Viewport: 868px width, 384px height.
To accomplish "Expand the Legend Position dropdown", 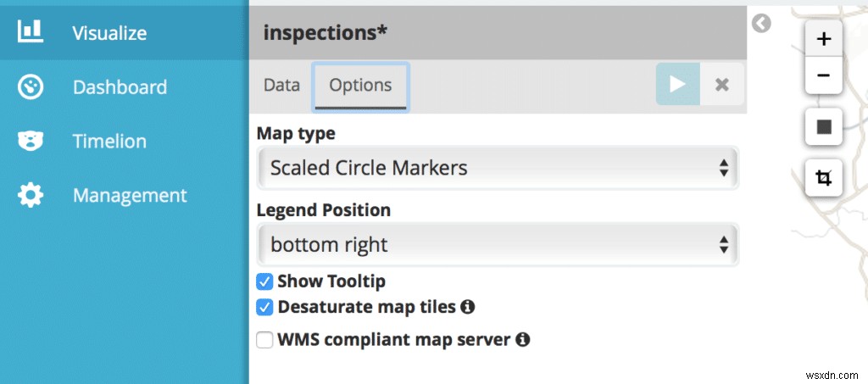I will tap(498, 245).
